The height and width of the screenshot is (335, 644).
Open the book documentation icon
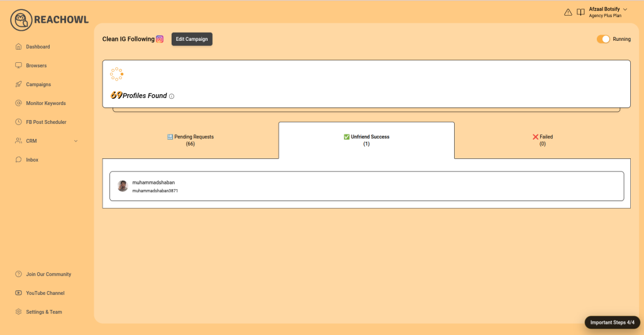coord(580,12)
